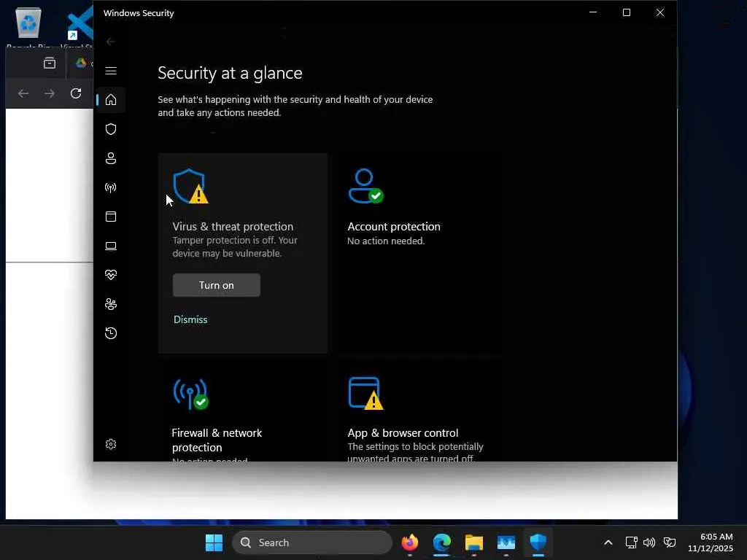The height and width of the screenshot is (560, 747).
Task: Click the back arrow in Windows Security
Action: [111, 42]
